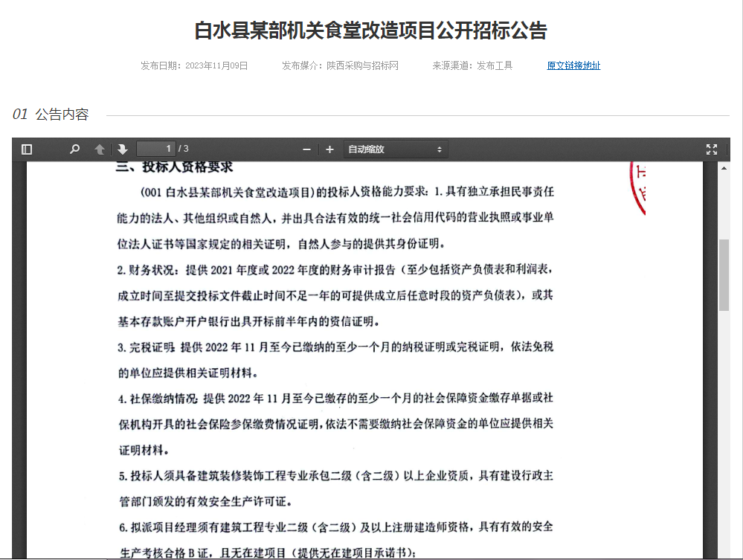Click the section heading 01 公告内容
This screenshot has width=743, height=560.
[x=51, y=115]
